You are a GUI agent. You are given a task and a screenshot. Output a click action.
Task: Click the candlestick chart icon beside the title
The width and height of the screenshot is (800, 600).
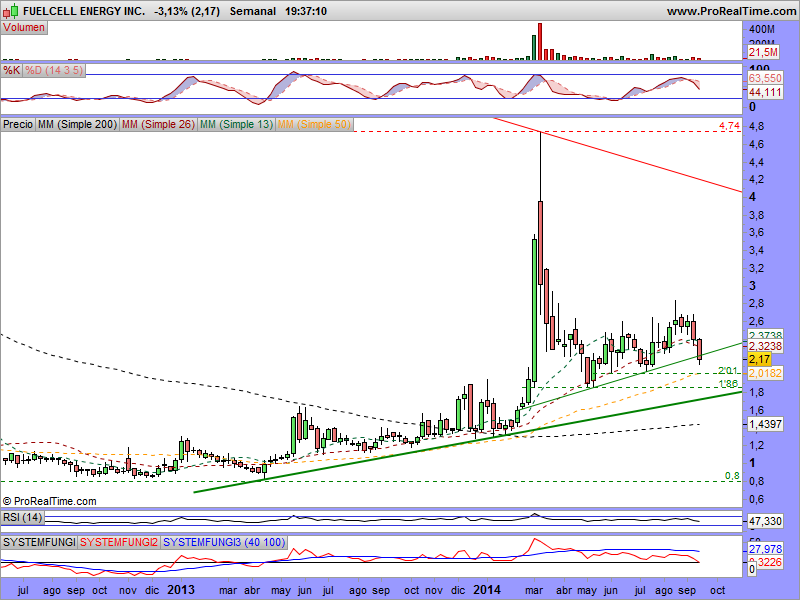tap(11, 11)
